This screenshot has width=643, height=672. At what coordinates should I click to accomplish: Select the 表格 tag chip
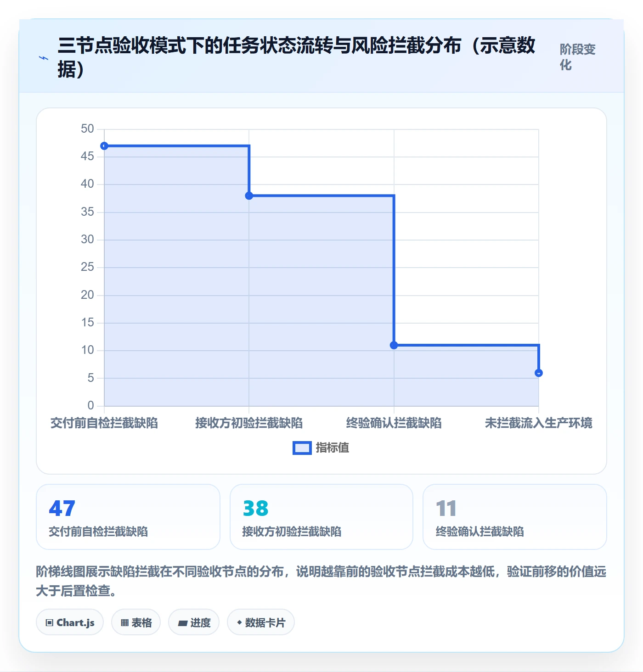click(136, 622)
